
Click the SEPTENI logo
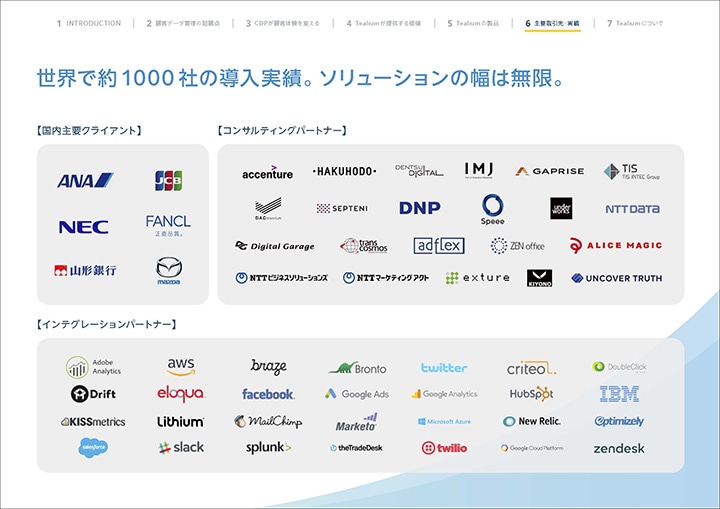tap(342, 209)
